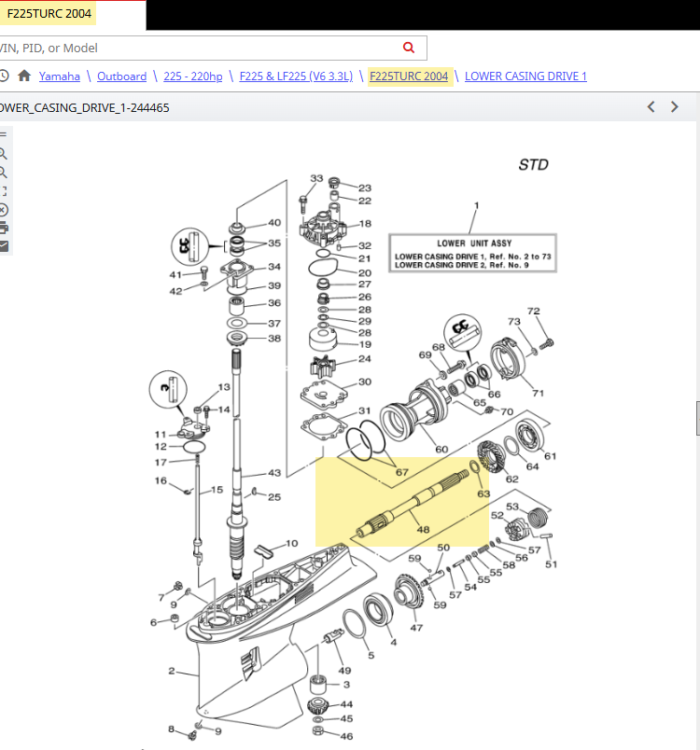Select part number 30 plate label
700x750 pixels.
click(x=365, y=382)
